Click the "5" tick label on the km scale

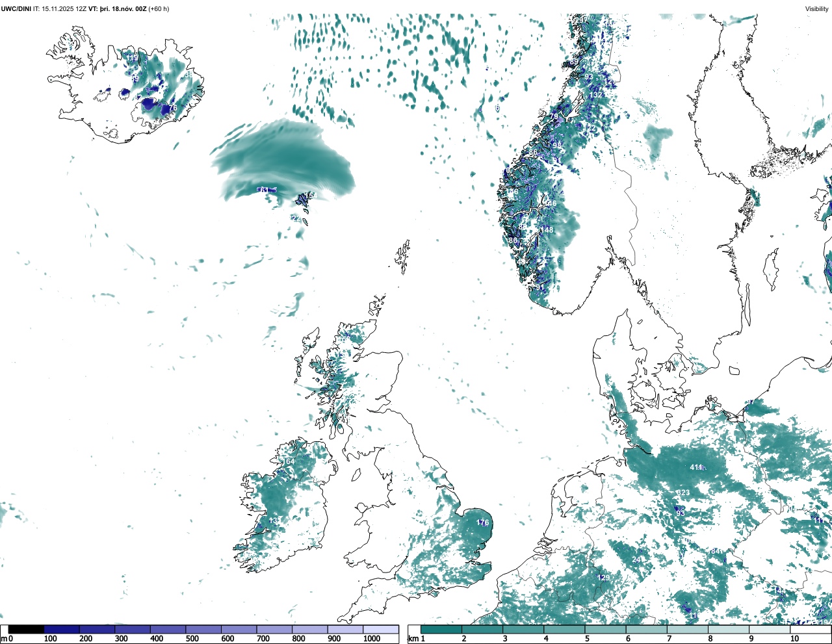coord(587,639)
